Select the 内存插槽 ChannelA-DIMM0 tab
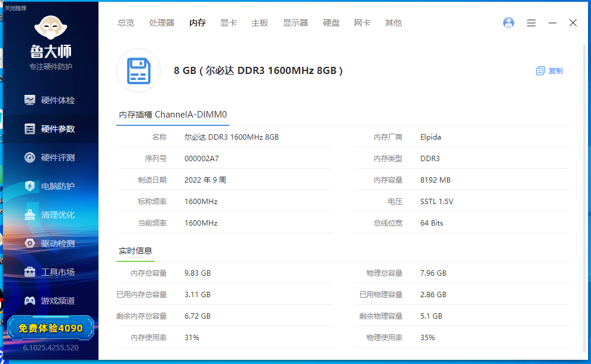The image size is (591, 364). click(173, 115)
